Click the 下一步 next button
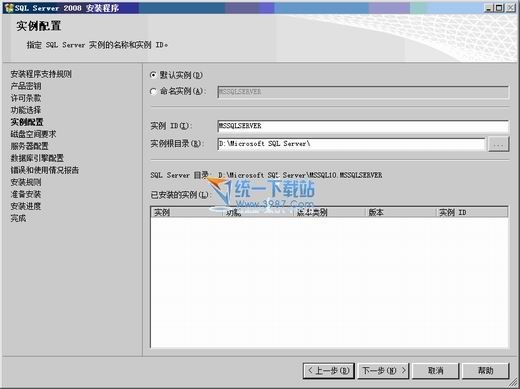Screen dimensions: 520x389 (384, 371)
